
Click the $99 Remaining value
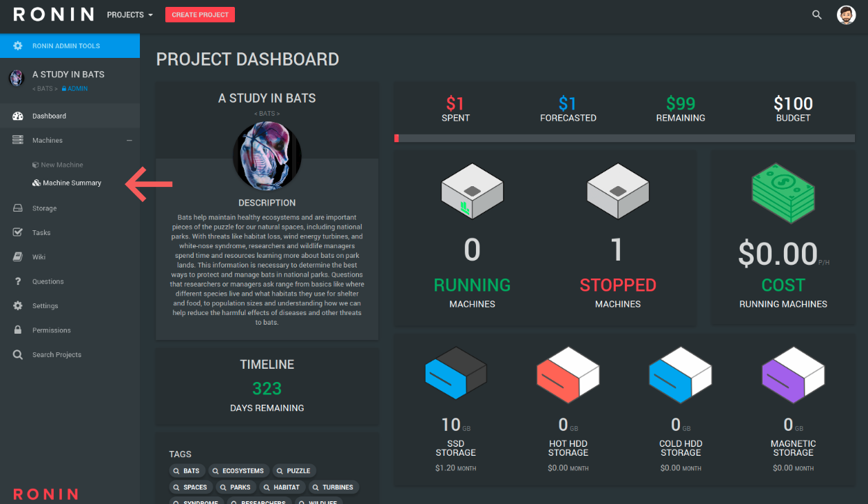681,103
